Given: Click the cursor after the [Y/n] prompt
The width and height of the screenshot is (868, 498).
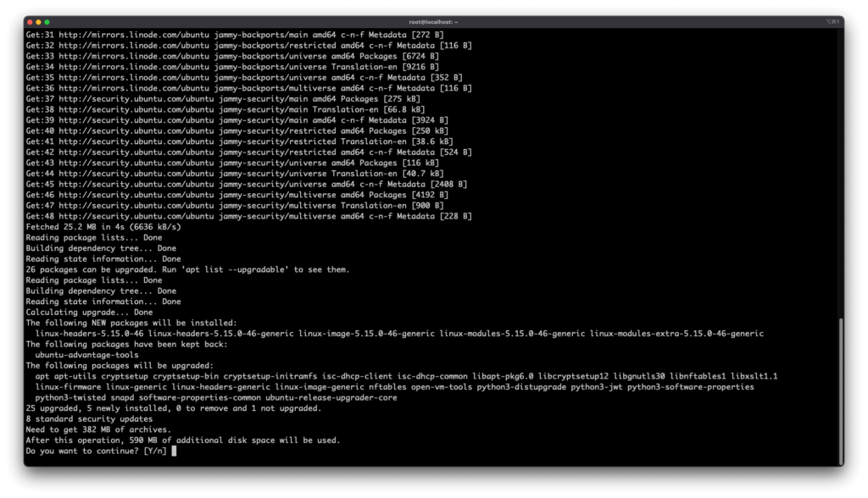Looking at the screenshot, I should (174, 451).
